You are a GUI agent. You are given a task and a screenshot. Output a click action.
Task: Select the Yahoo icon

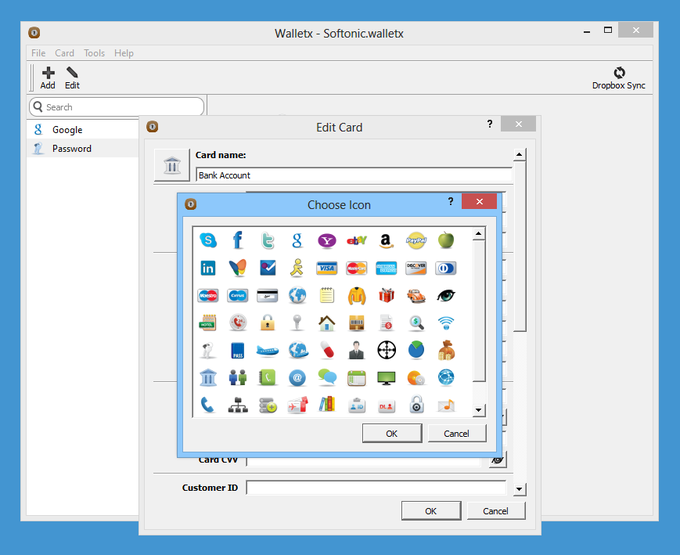327,240
